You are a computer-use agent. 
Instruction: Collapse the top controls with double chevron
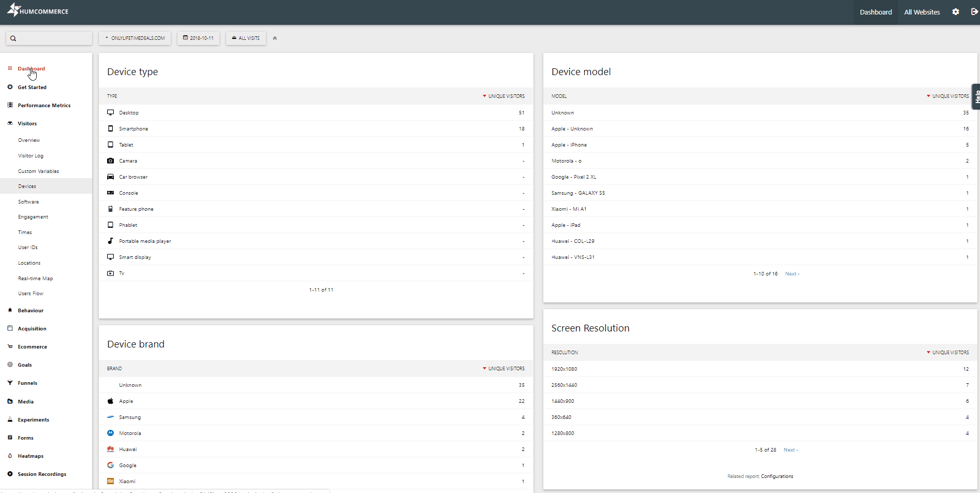pos(275,38)
